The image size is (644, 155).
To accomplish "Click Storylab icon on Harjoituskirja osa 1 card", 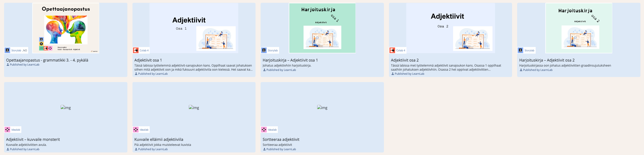I will tap(264, 50).
